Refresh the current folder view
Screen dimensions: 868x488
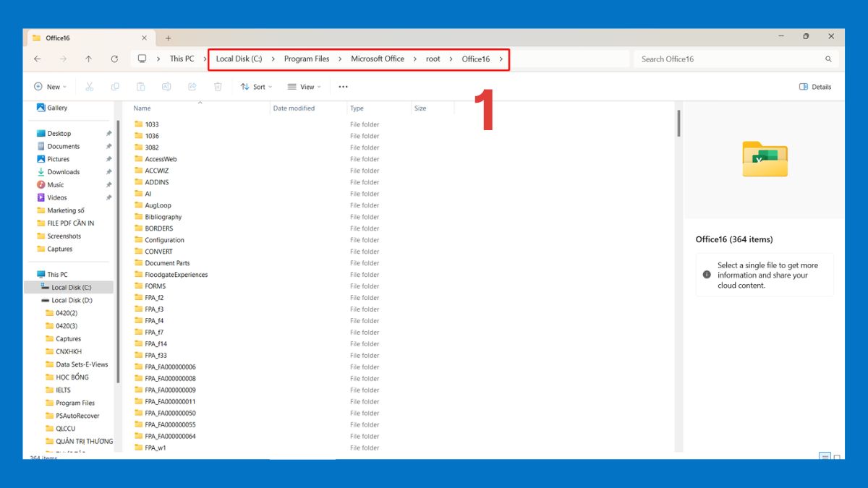(x=114, y=59)
